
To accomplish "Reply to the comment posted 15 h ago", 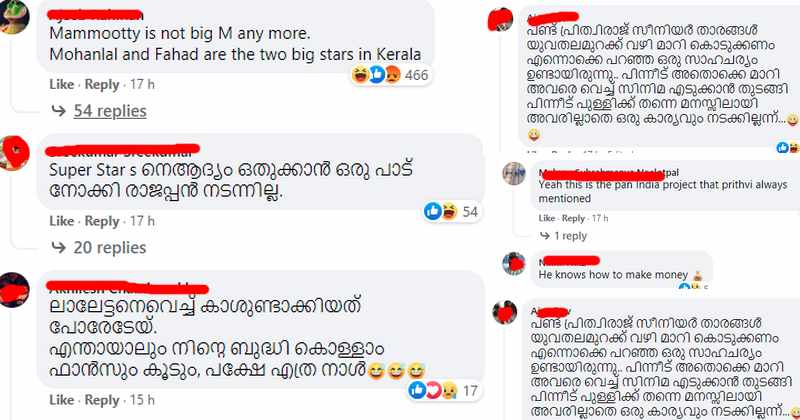I will coord(102,400).
